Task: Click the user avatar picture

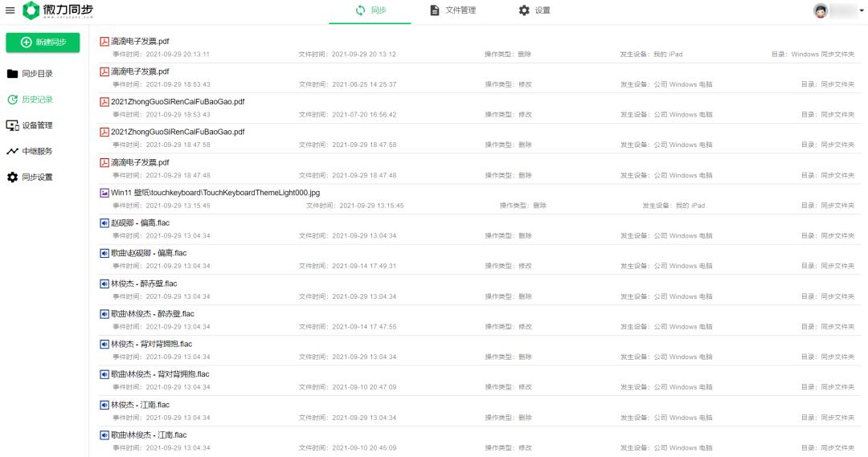Action: click(x=821, y=10)
